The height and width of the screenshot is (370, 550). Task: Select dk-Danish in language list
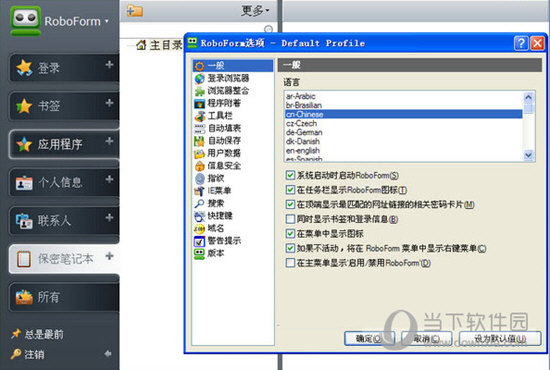tap(403, 142)
